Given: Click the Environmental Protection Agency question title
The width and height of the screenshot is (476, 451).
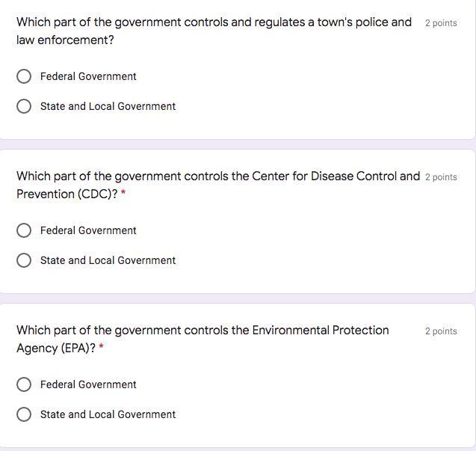Looking at the screenshot, I should pyautogui.click(x=203, y=339).
